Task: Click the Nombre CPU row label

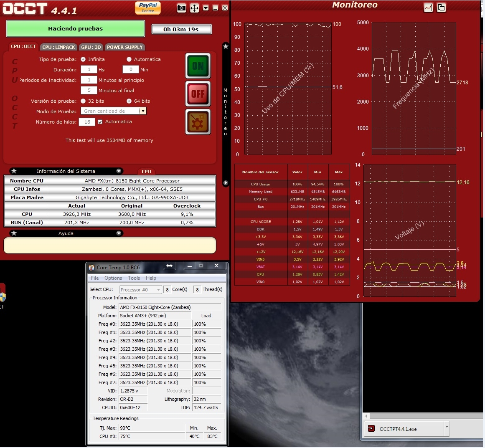Action: click(27, 181)
